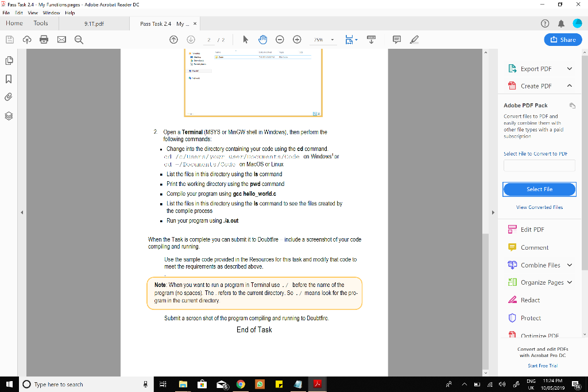Launch Chrome from the taskbar
This screenshot has height=392, width=588.
click(x=241, y=384)
